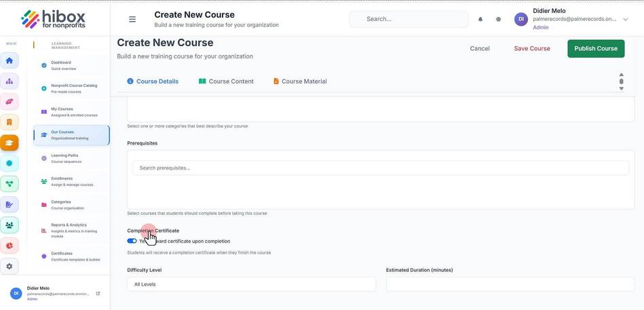Open the pie chart reports sidebar icon

point(9,246)
